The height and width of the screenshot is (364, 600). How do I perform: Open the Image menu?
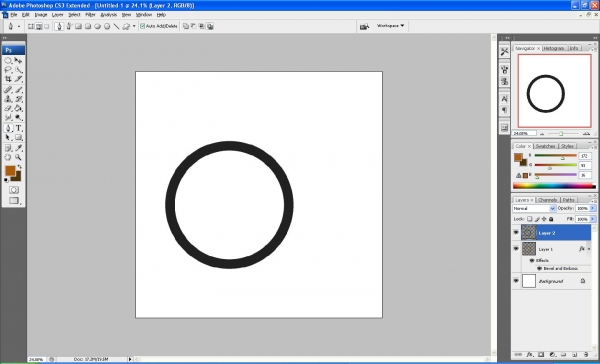[x=41, y=15]
